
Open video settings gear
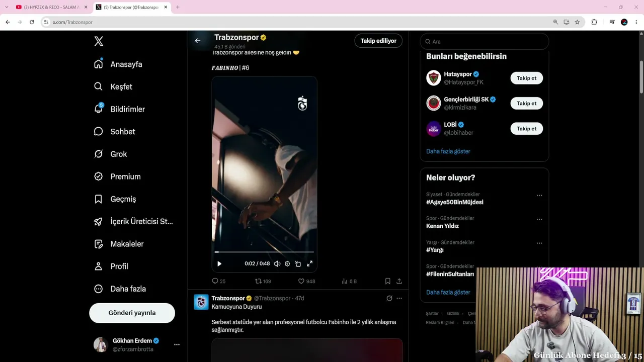(x=287, y=263)
